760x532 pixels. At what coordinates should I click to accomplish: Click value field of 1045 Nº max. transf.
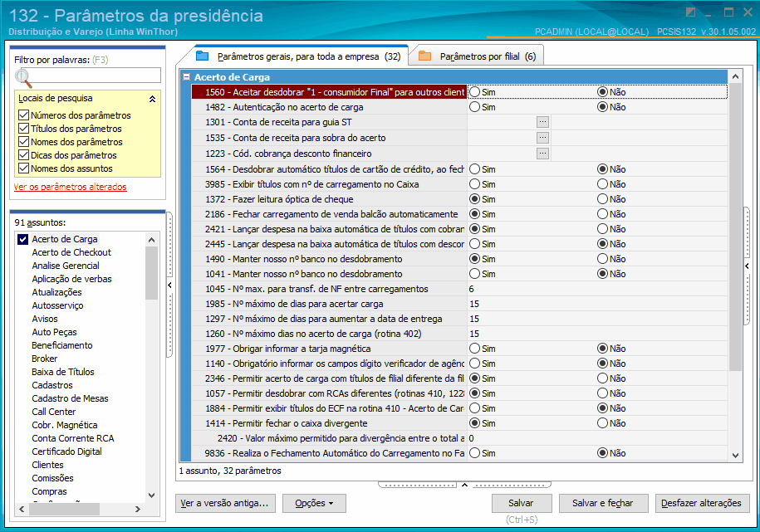597,289
